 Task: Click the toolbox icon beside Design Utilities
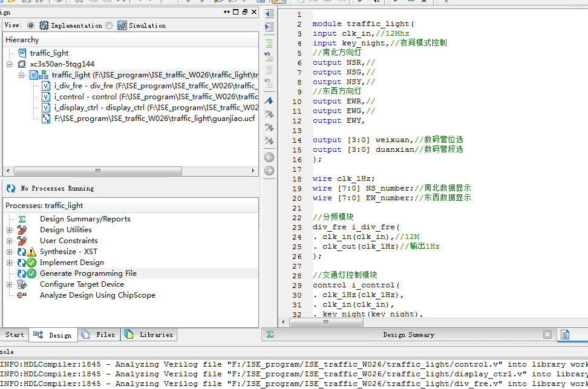[x=22, y=230]
